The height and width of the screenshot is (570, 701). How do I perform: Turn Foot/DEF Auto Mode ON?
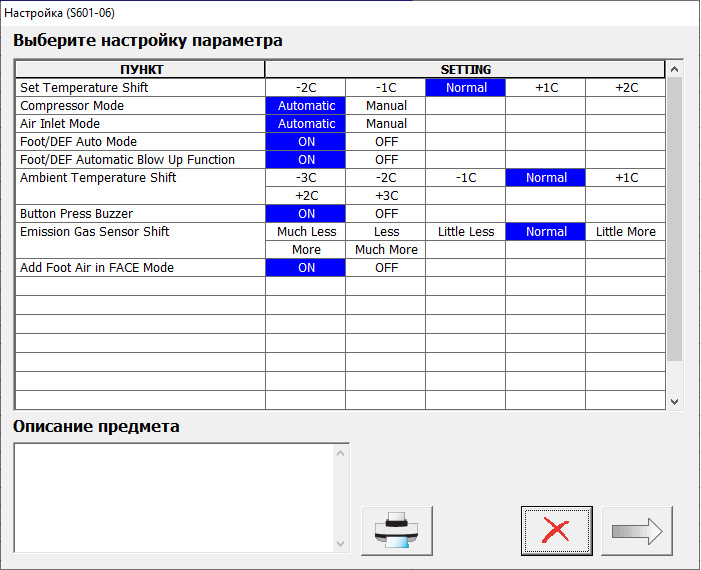(x=306, y=142)
